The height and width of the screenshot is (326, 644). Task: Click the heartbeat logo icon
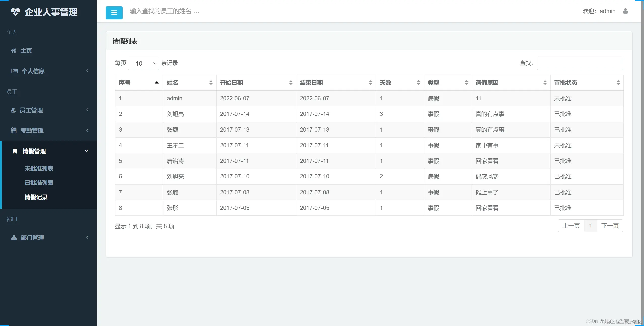(x=15, y=12)
